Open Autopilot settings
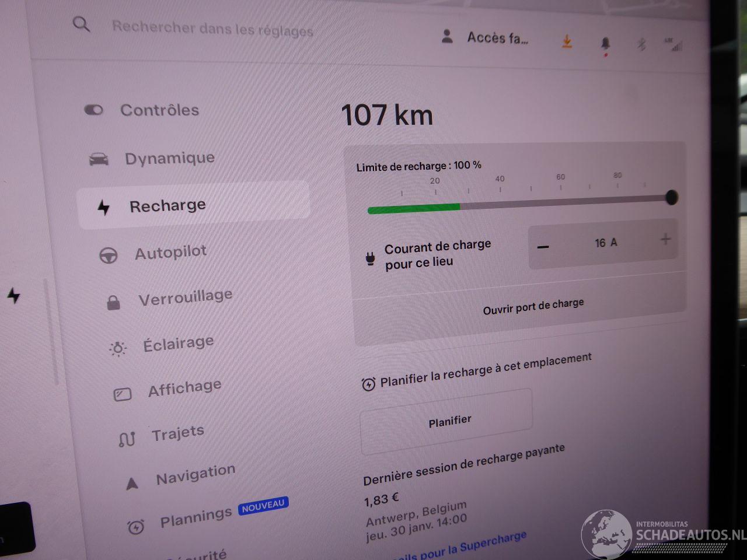Screen dimensions: 747x560 (170, 253)
